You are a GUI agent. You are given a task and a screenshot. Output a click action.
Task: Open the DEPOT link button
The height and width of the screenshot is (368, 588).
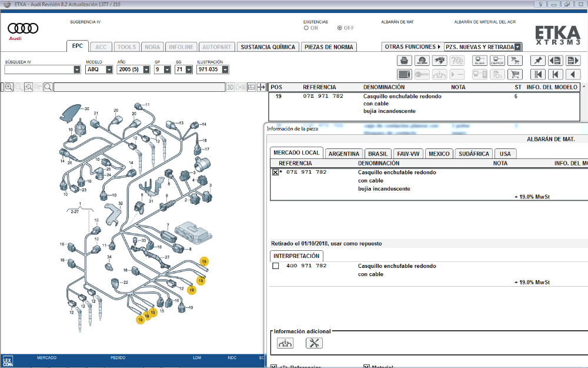click(x=497, y=61)
